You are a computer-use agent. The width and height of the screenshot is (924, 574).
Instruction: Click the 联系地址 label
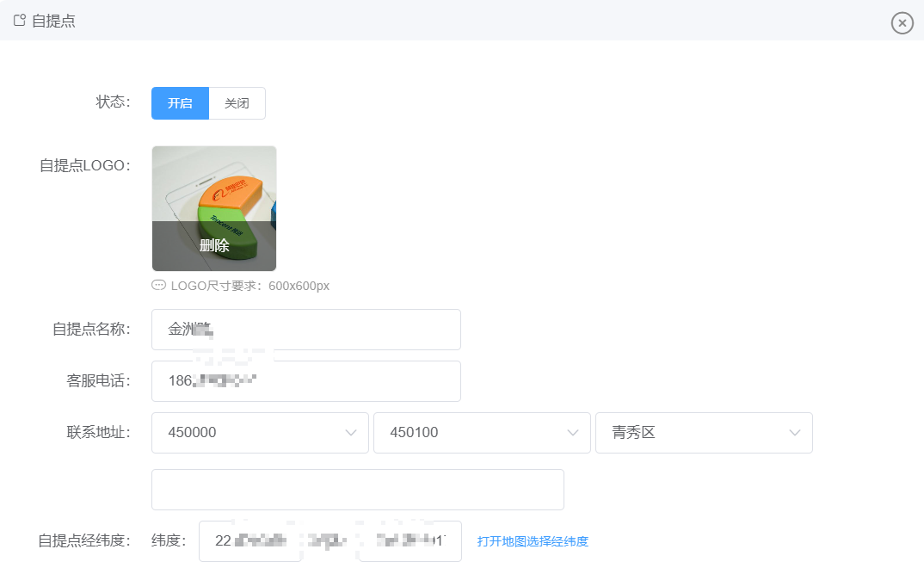click(x=98, y=433)
